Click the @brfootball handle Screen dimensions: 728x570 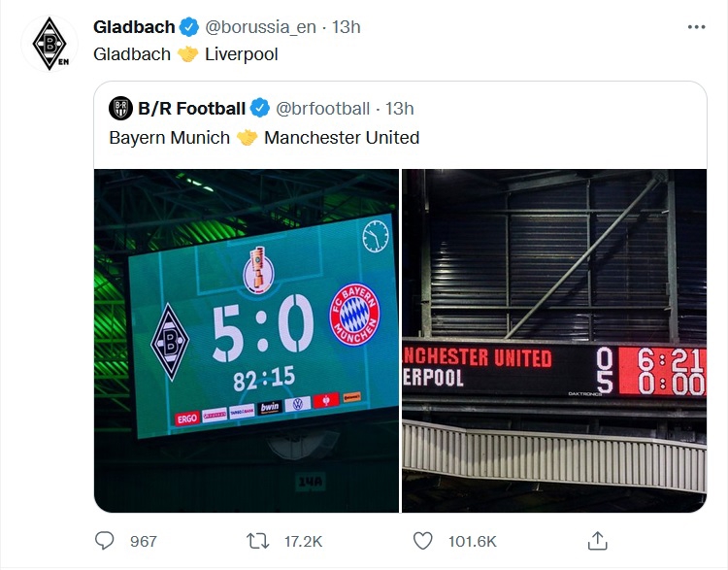[323, 109]
